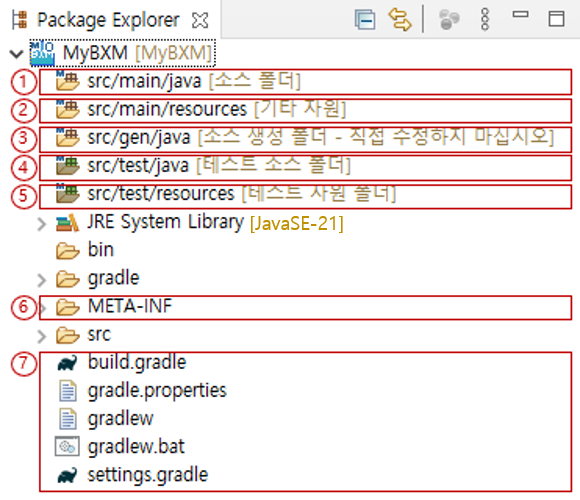Select the bin folder
580x500 pixels.
point(101,250)
